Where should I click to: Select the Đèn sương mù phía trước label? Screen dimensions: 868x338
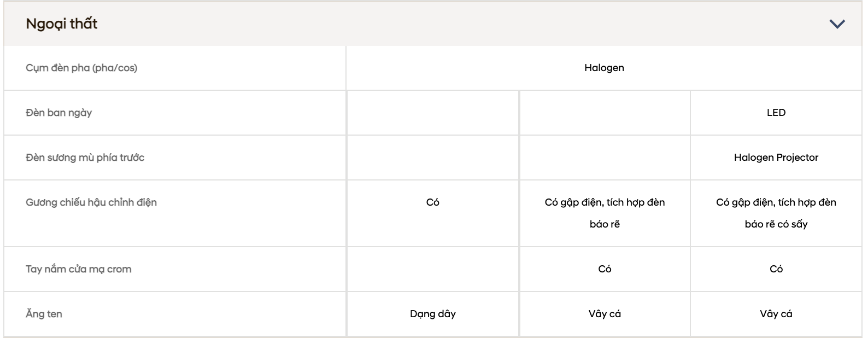point(85,158)
